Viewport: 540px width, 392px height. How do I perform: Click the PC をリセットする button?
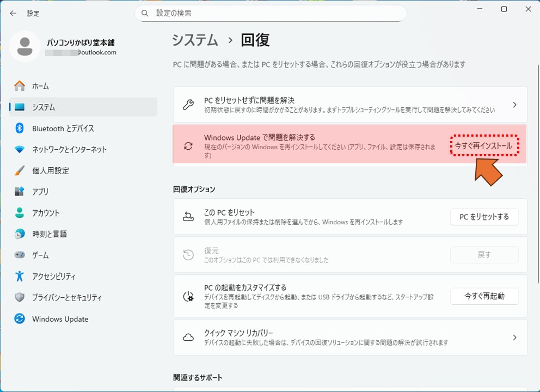click(484, 217)
